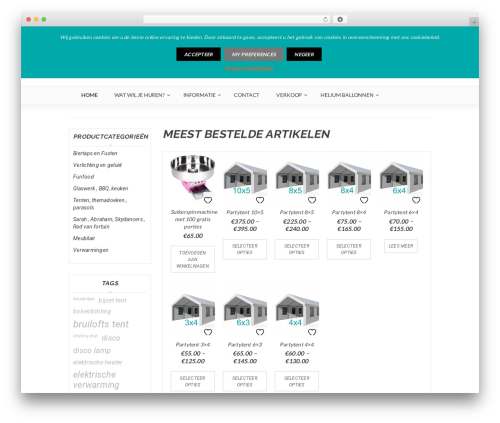Go to the Home menu item

[89, 95]
